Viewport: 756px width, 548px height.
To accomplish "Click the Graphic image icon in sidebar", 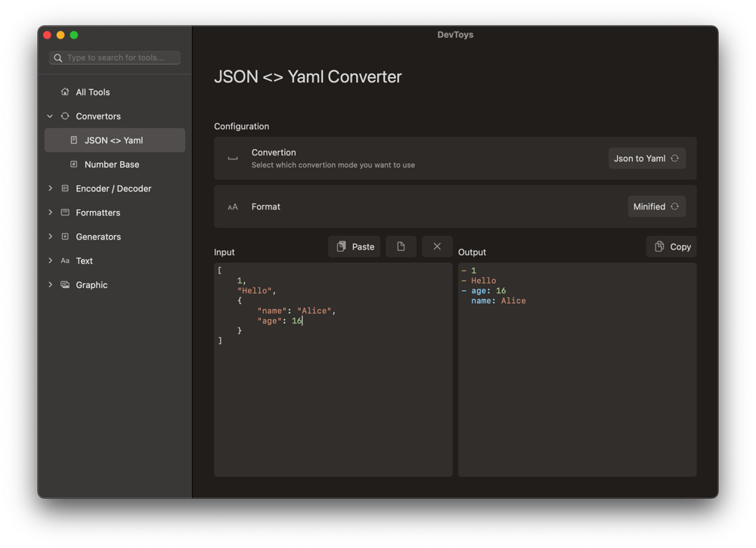I will coord(65,285).
